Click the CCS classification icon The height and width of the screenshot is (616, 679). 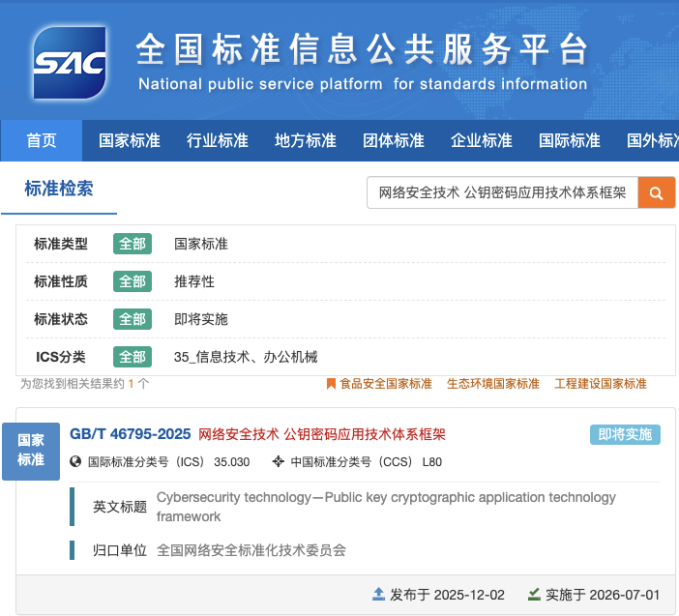(x=279, y=462)
